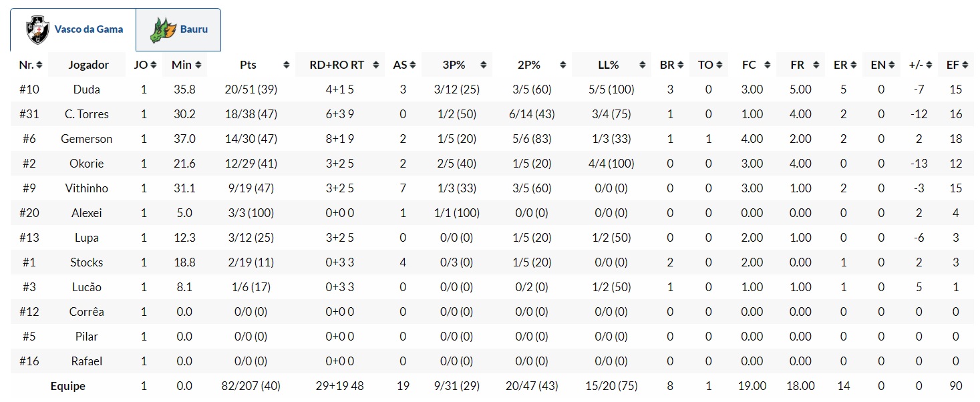980x402 pixels.
Task: Sort by the Nr. column arrows
Action: pos(39,65)
